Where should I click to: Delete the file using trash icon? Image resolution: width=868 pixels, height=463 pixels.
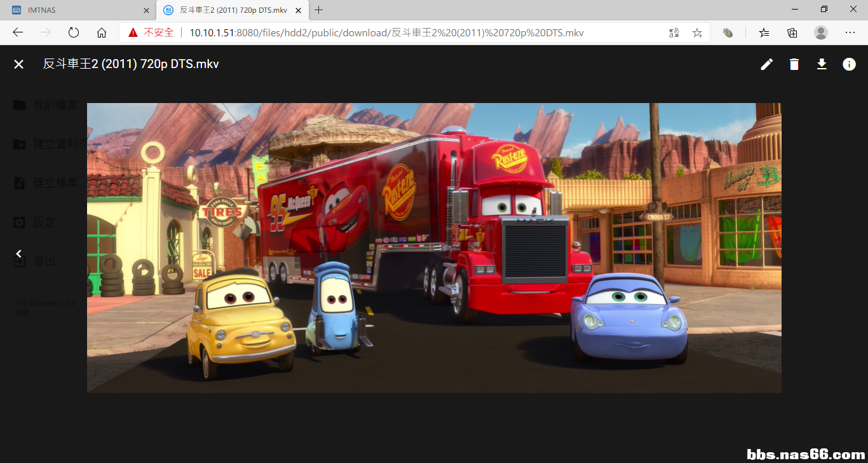(x=794, y=64)
